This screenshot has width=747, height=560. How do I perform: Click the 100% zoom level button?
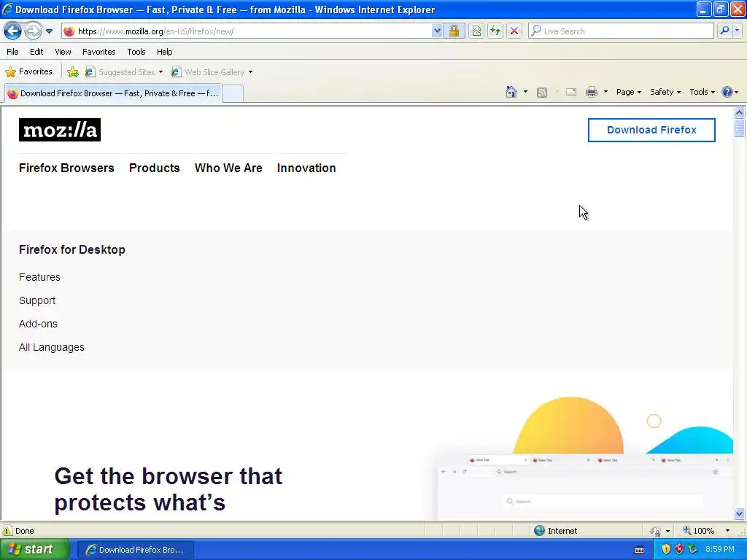(x=698, y=531)
